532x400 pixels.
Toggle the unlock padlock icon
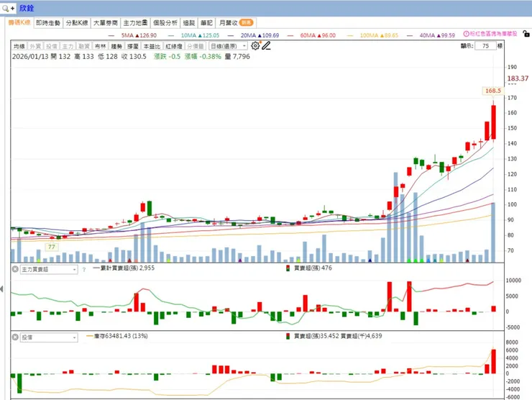(526, 34)
